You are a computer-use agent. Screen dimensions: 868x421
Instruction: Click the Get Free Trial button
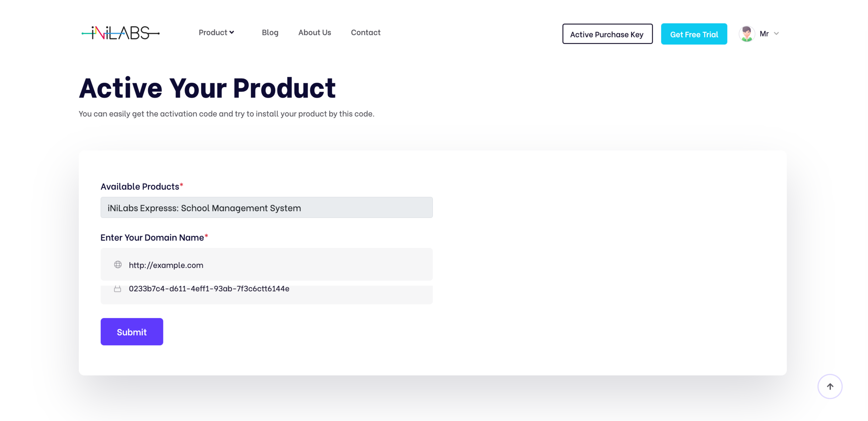point(694,34)
